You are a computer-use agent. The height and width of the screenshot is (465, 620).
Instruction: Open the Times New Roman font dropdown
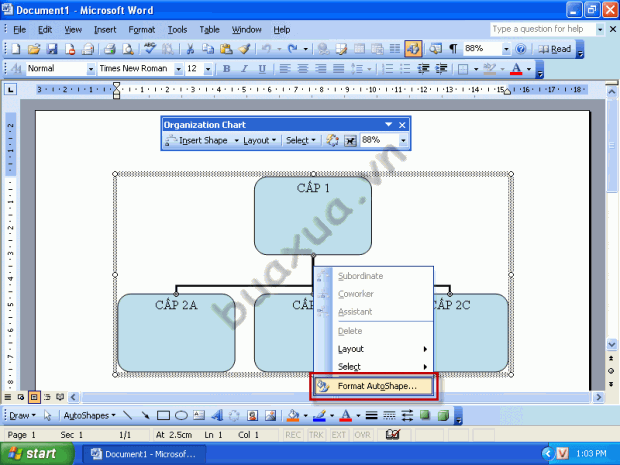[179, 69]
